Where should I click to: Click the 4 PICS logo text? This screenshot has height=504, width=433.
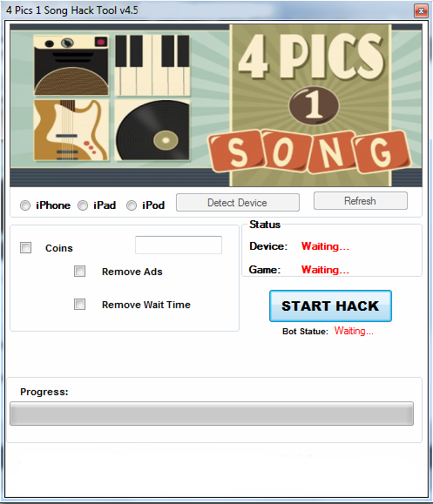click(311, 57)
